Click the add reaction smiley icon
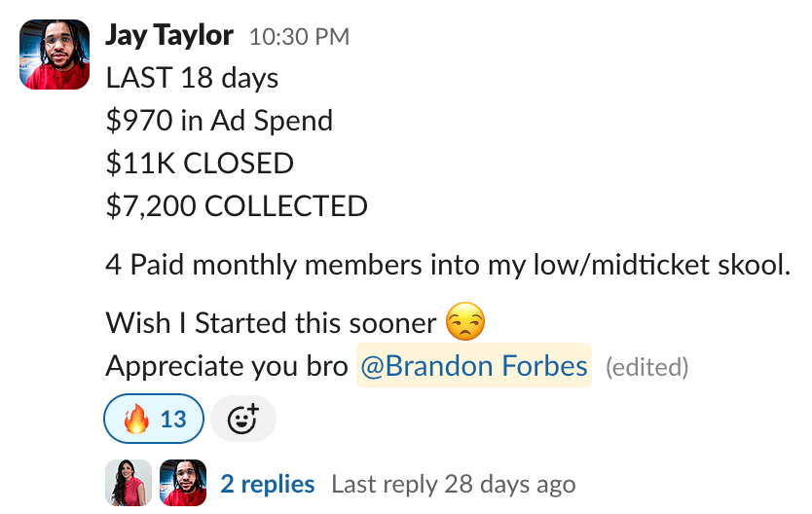Image resolution: width=812 pixels, height=514 pixels. point(242,420)
